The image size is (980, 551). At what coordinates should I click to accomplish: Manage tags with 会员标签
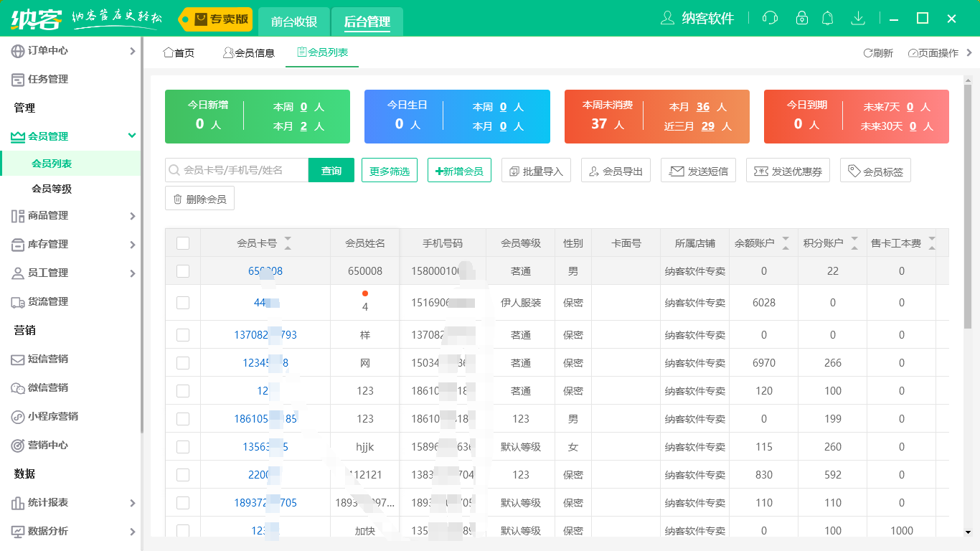click(x=875, y=170)
